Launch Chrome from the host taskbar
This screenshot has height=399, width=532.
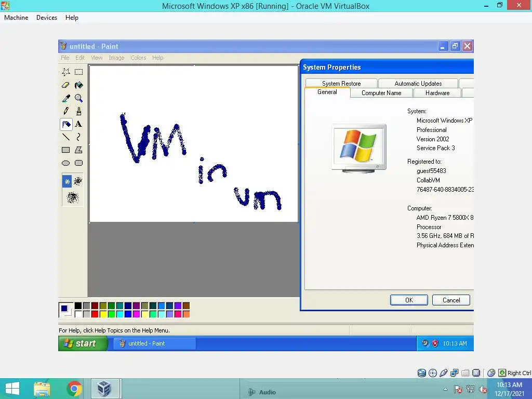point(74,389)
